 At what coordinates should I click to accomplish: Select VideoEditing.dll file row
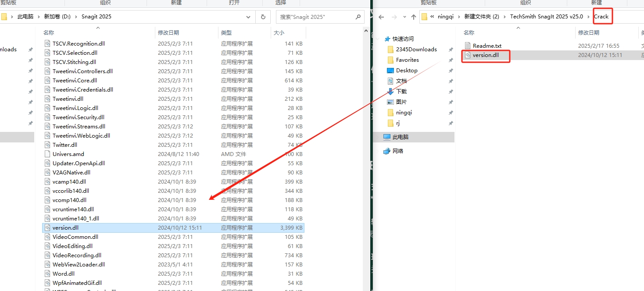173,246
